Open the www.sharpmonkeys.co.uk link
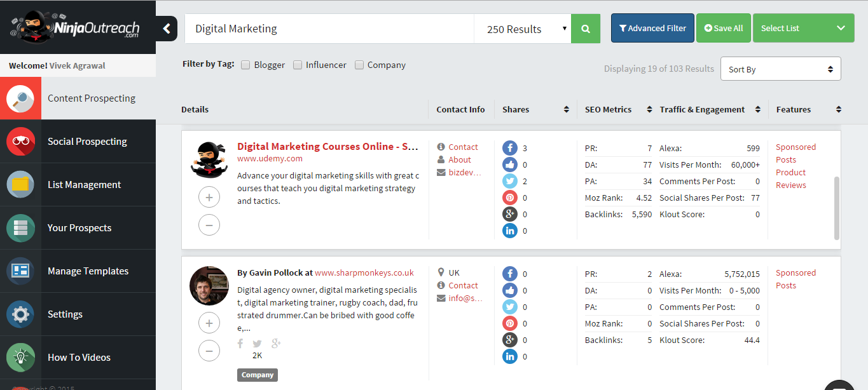 (x=364, y=272)
